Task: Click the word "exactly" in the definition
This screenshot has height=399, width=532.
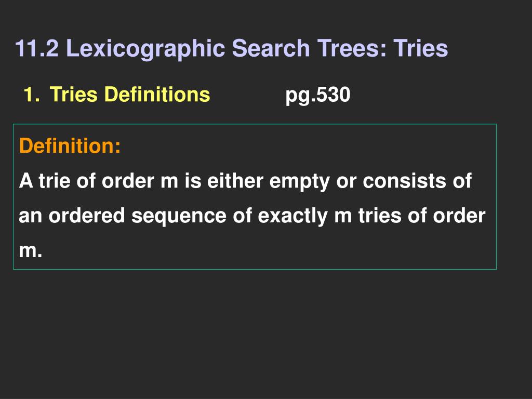Action: tap(293, 217)
